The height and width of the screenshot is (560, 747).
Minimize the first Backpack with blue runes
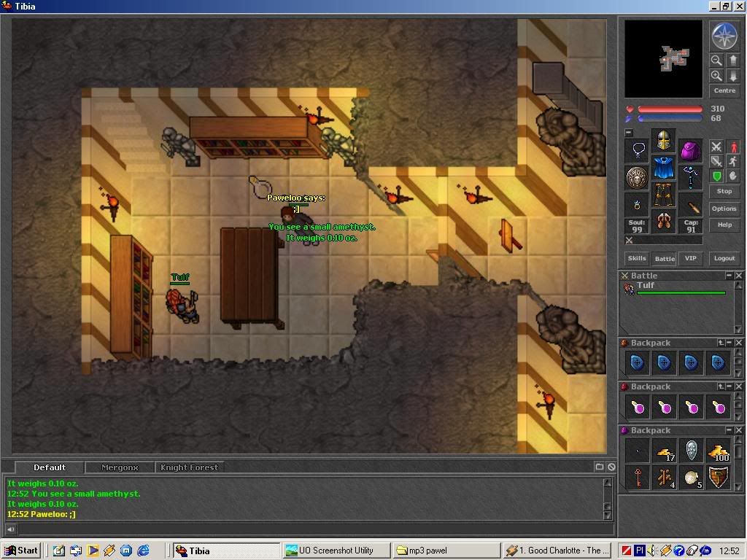[729, 343]
